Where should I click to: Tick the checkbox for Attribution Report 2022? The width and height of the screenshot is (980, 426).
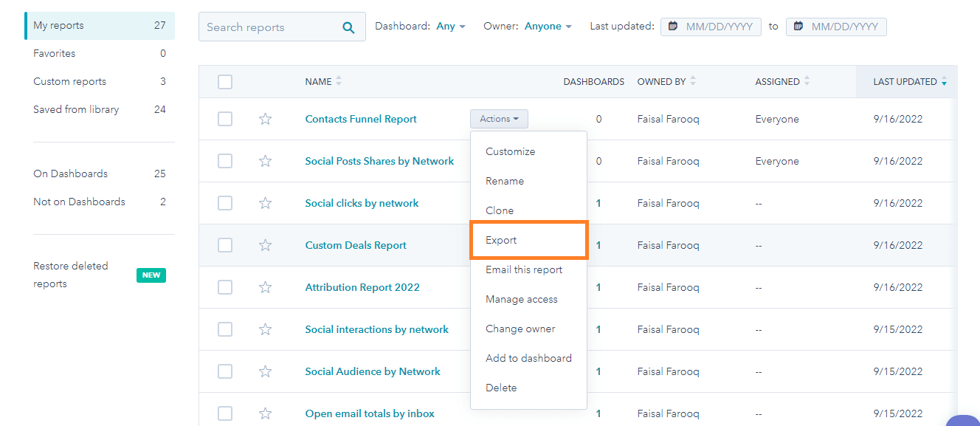coord(225,286)
